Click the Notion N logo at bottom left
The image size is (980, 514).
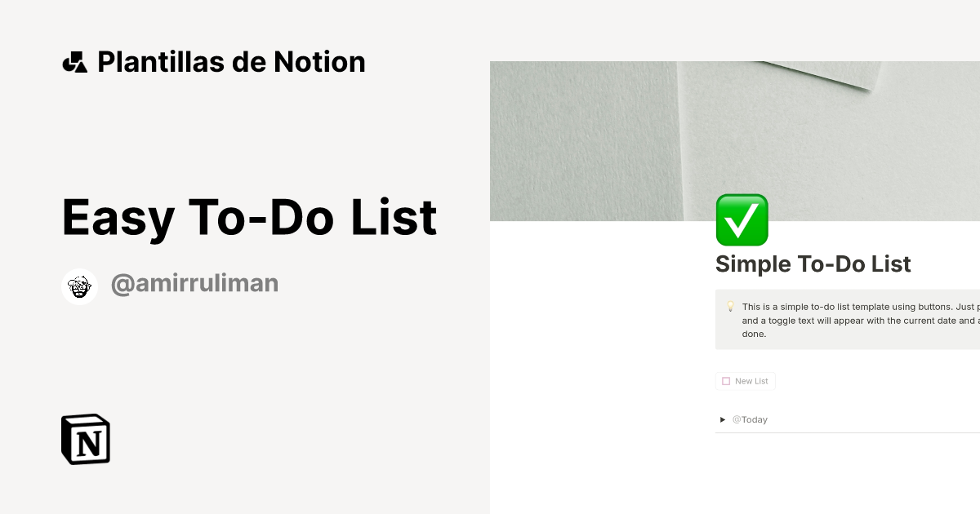coord(85,439)
